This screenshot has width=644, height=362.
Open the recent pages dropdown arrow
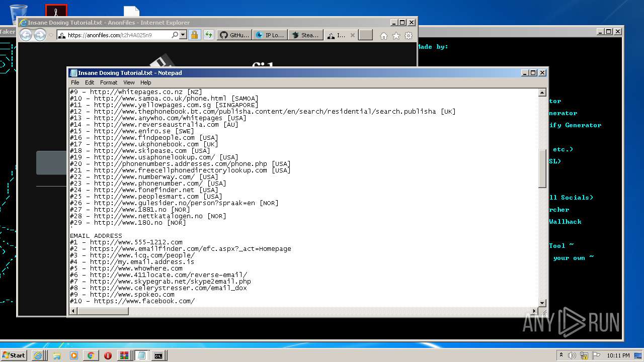51,35
